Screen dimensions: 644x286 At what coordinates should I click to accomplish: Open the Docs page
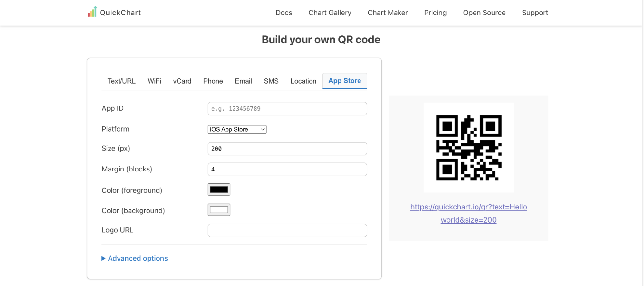tap(284, 13)
